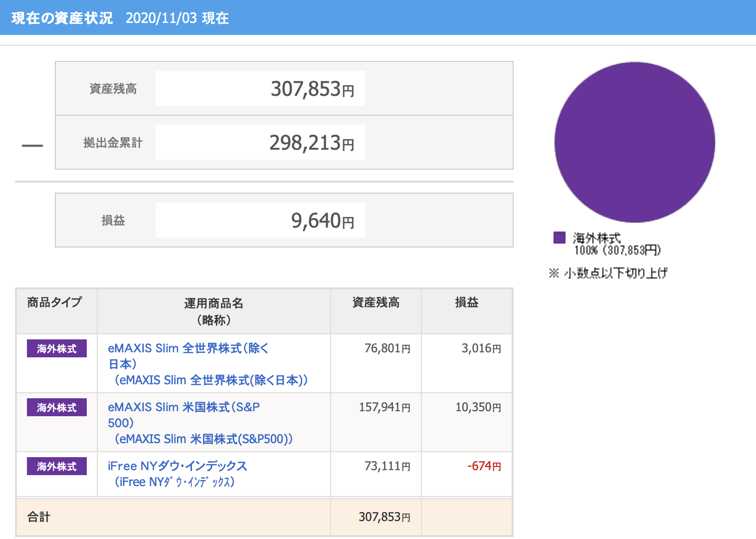Click the 海外株式 badge in the 全世界株式 row
The width and height of the screenshot is (756, 539).
57,348
